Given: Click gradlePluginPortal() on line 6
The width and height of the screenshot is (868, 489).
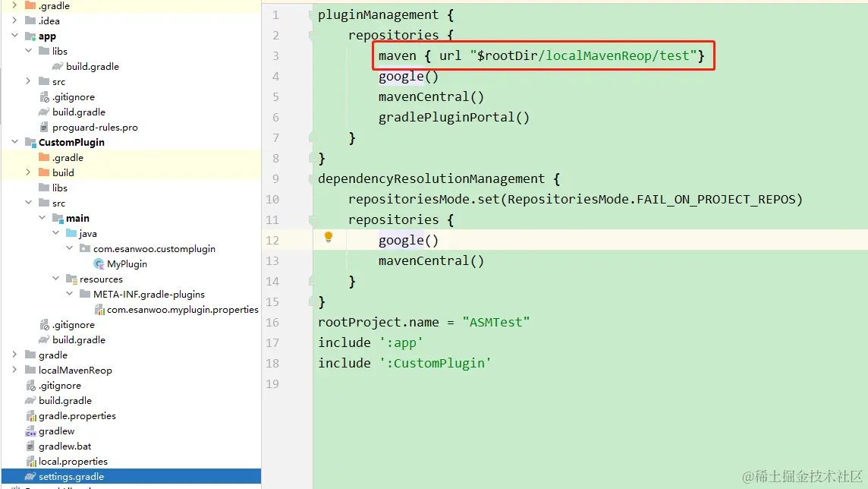Looking at the screenshot, I should [454, 118].
